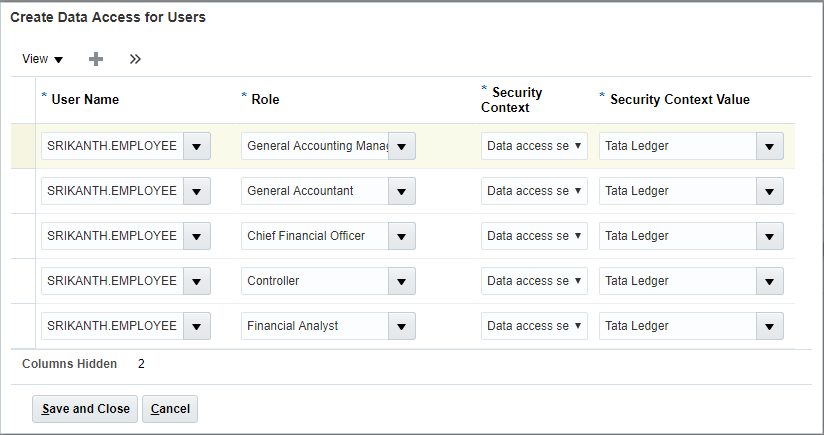
Task: Click User Name field in second row
Action: [x=111, y=191]
